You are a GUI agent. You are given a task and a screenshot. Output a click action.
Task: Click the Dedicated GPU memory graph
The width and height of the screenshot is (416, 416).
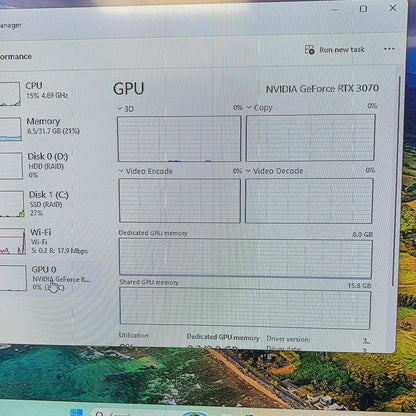pos(246,258)
